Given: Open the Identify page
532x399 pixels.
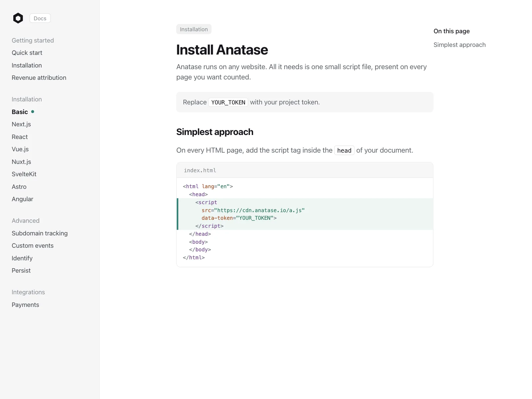Looking at the screenshot, I should coord(22,258).
